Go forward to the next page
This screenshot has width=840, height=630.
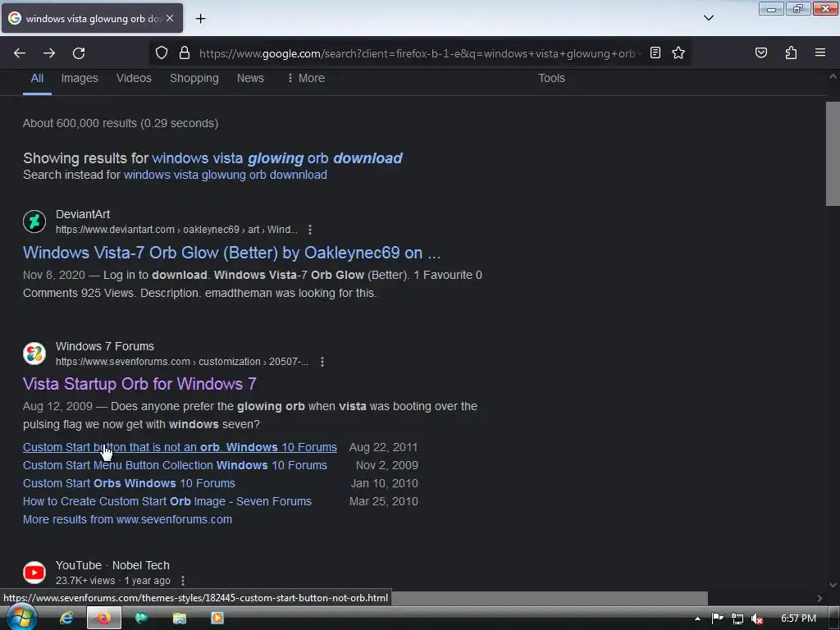coord(49,53)
